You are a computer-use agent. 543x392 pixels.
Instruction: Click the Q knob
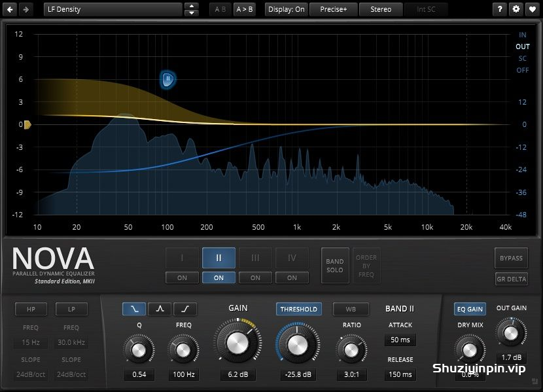[x=139, y=349]
